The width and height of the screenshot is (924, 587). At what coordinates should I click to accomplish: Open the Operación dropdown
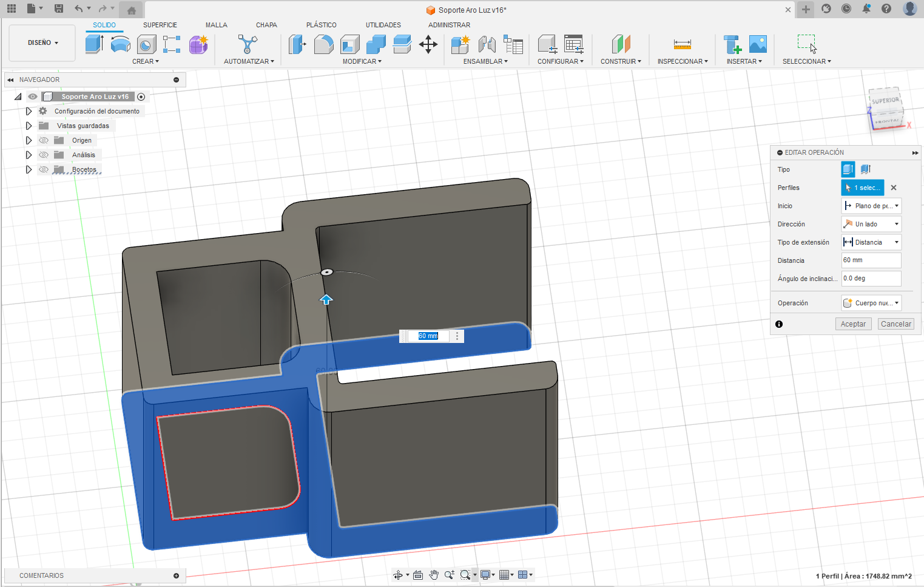pyautogui.click(x=871, y=303)
